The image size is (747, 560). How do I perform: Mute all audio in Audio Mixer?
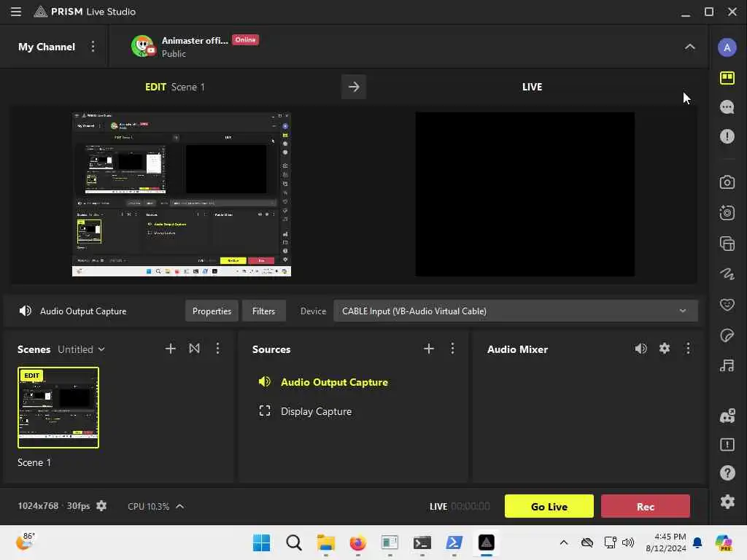click(640, 349)
